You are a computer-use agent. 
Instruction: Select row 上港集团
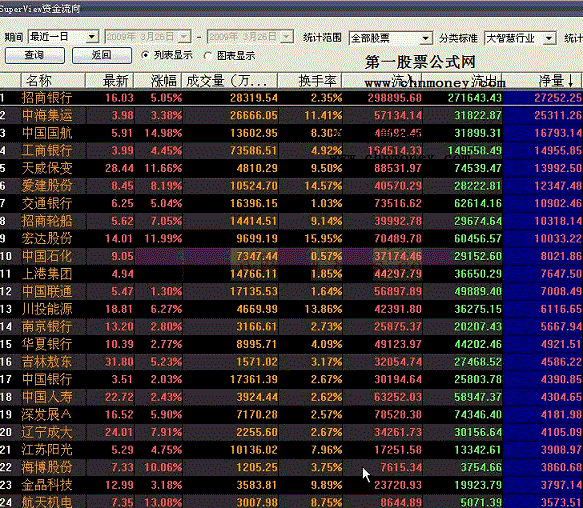[292, 274]
